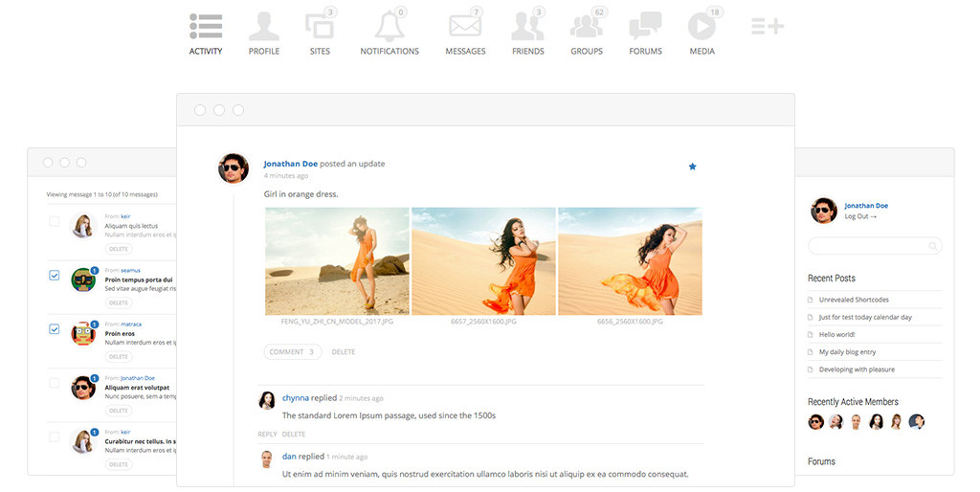Open the Activity feed icon
980x492 pixels.
pyautogui.click(x=206, y=27)
